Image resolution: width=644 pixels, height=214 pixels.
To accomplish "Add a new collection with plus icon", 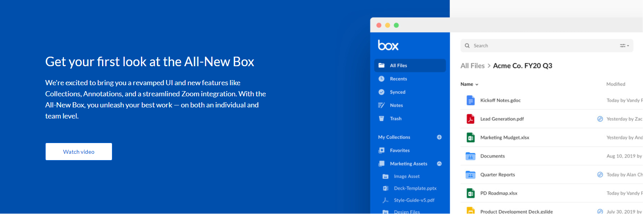I will point(439,137).
